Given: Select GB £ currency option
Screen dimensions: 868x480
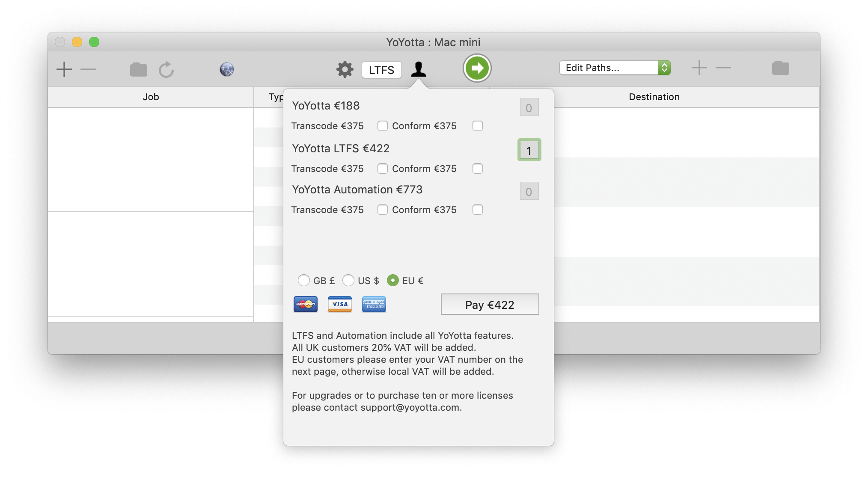Looking at the screenshot, I should click(x=304, y=280).
